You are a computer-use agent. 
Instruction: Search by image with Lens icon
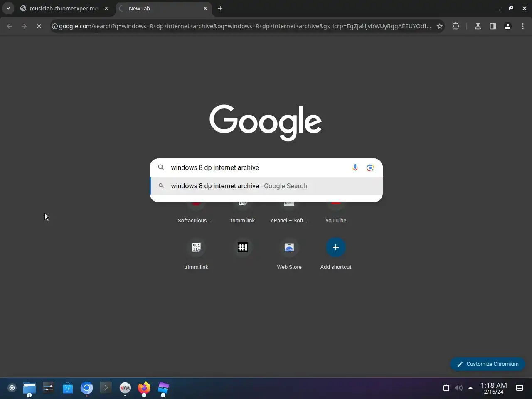[x=370, y=167]
